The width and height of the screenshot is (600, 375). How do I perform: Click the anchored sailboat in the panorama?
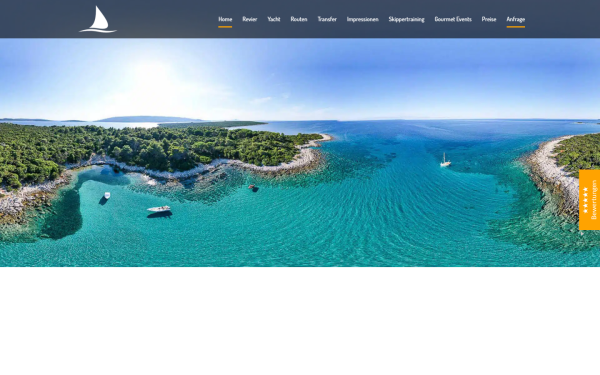tap(445, 160)
